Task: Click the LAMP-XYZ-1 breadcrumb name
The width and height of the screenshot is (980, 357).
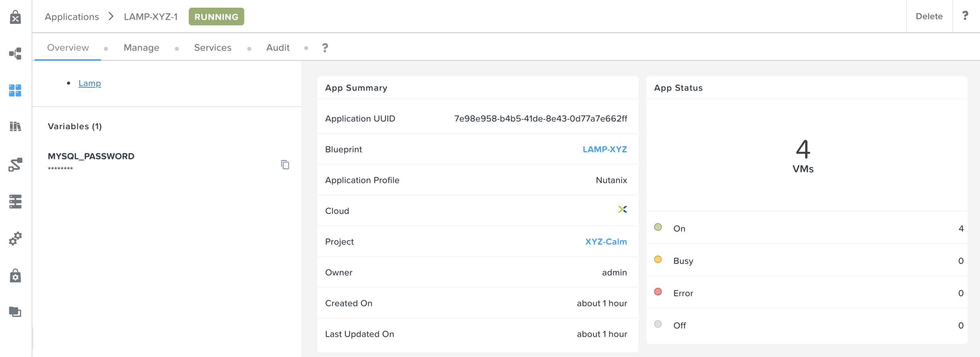Action: click(151, 17)
